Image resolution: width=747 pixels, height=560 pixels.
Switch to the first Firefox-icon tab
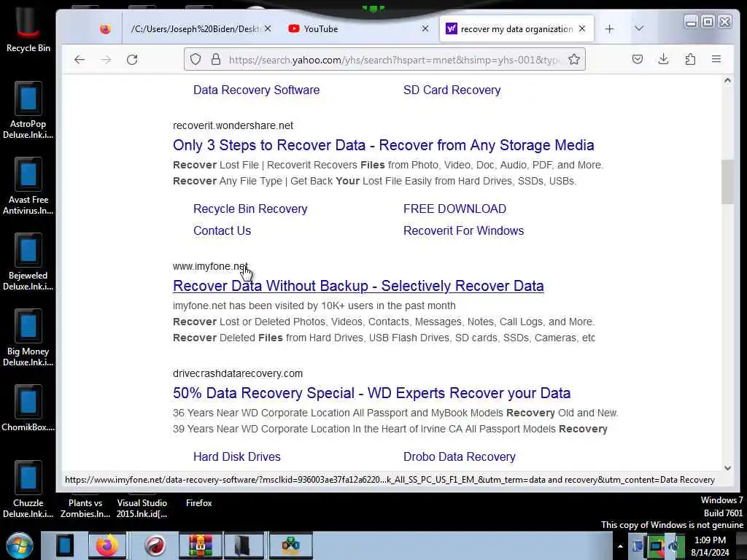[x=105, y=29]
